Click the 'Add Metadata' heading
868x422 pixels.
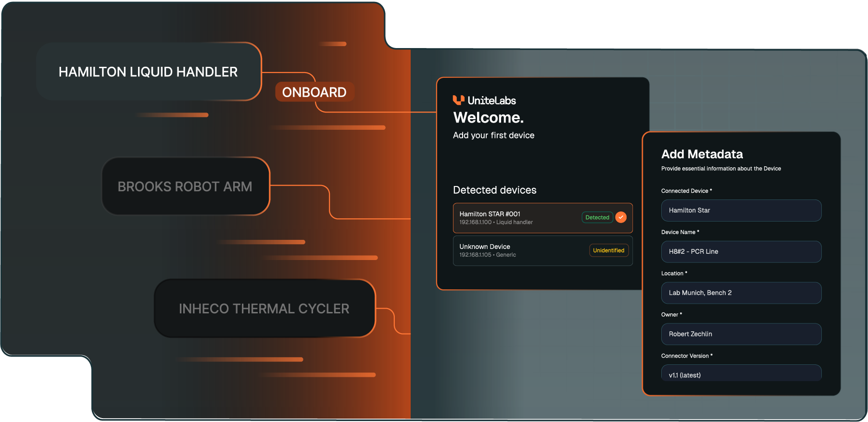pyautogui.click(x=702, y=154)
